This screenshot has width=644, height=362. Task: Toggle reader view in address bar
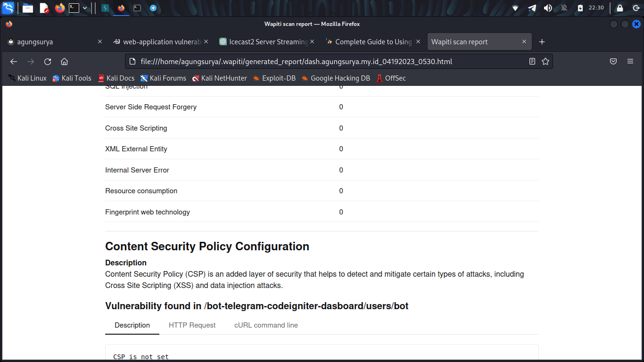532,61
